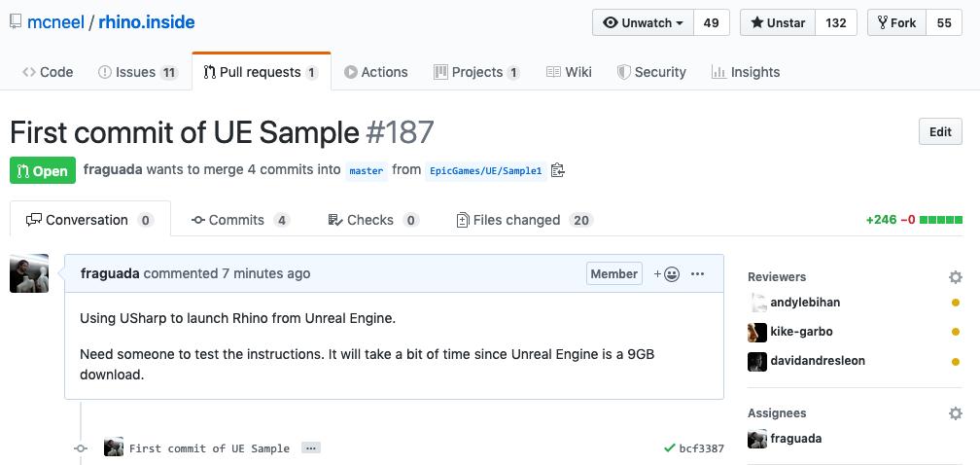The width and height of the screenshot is (980, 465).
Task: Click the commit author avatar in timeline
Action: pyautogui.click(x=114, y=447)
